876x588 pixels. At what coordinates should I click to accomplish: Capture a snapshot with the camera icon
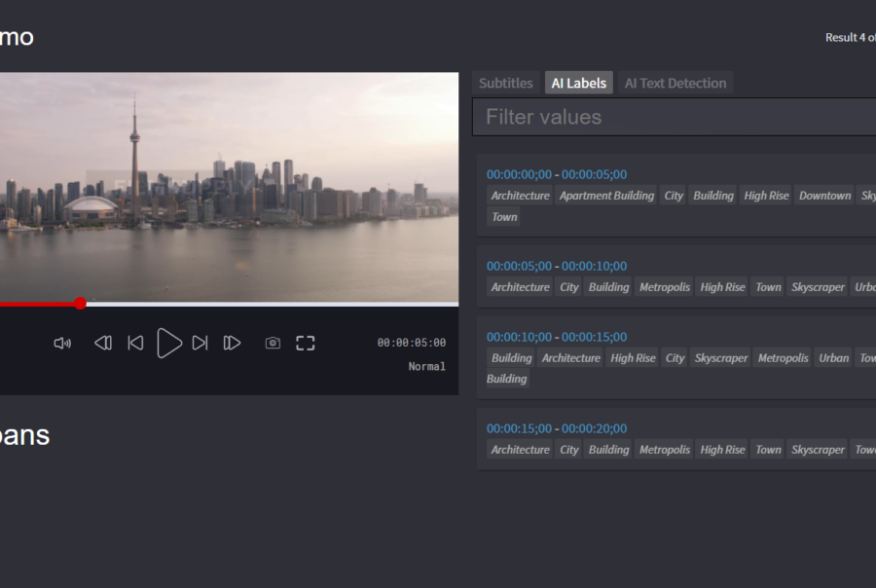pyautogui.click(x=272, y=343)
